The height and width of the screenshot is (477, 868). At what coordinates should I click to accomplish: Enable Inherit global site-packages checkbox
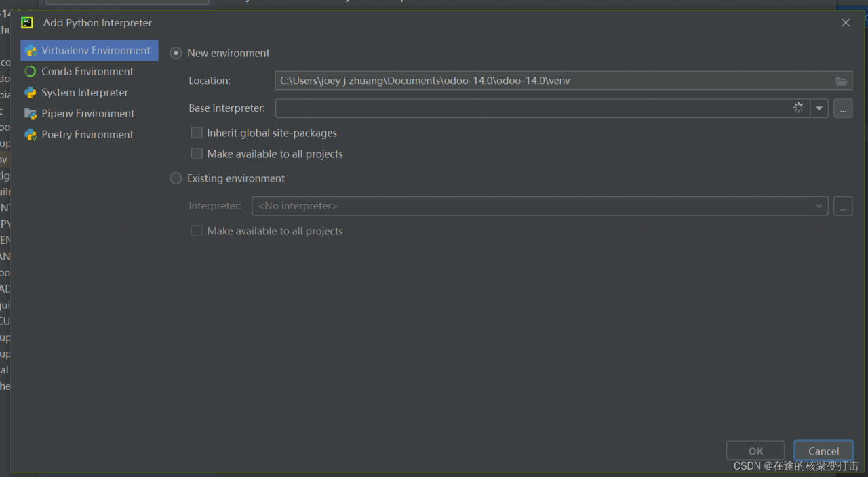pos(197,133)
